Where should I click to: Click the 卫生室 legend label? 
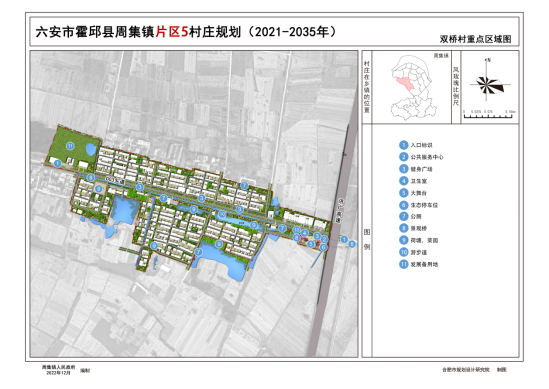[x=419, y=181]
